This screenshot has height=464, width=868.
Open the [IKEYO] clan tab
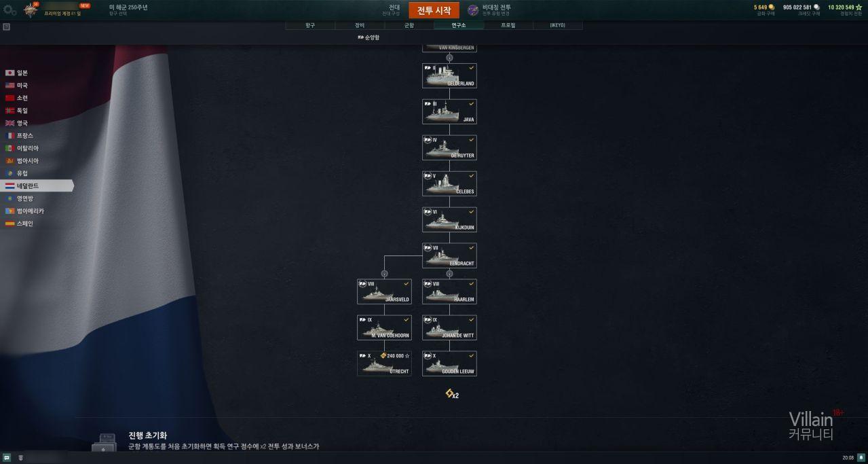(x=557, y=25)
